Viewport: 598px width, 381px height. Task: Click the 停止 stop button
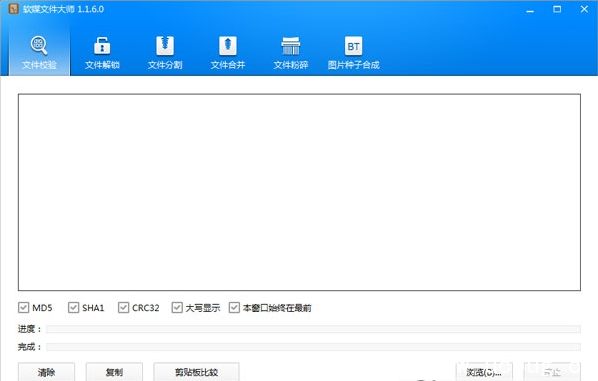[x=552, y=372]
